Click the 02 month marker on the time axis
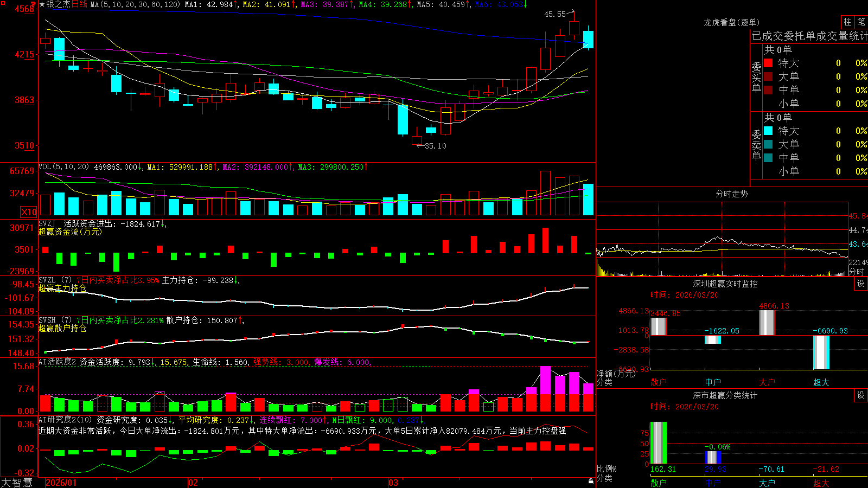This screenshot has height=488, width=868. coord(193,483)
